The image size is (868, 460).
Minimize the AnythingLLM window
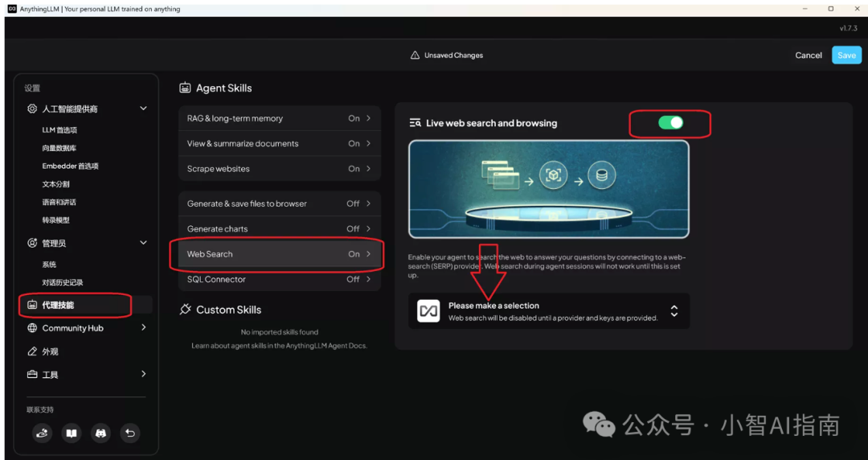point(803,9)
